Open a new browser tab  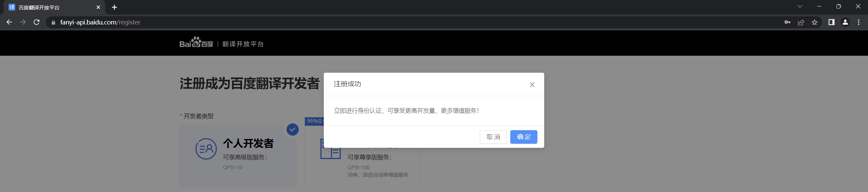click(x=114, y=7)
